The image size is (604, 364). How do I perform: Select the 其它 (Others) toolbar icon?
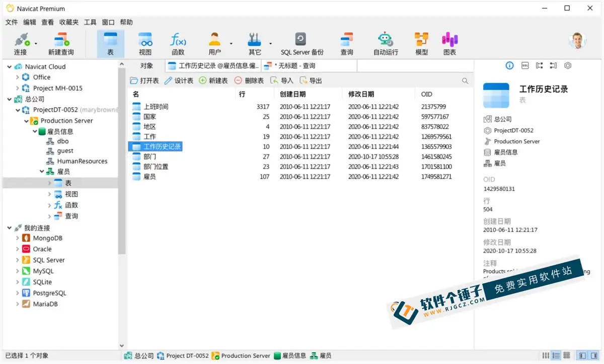click(x=255, y=44)
